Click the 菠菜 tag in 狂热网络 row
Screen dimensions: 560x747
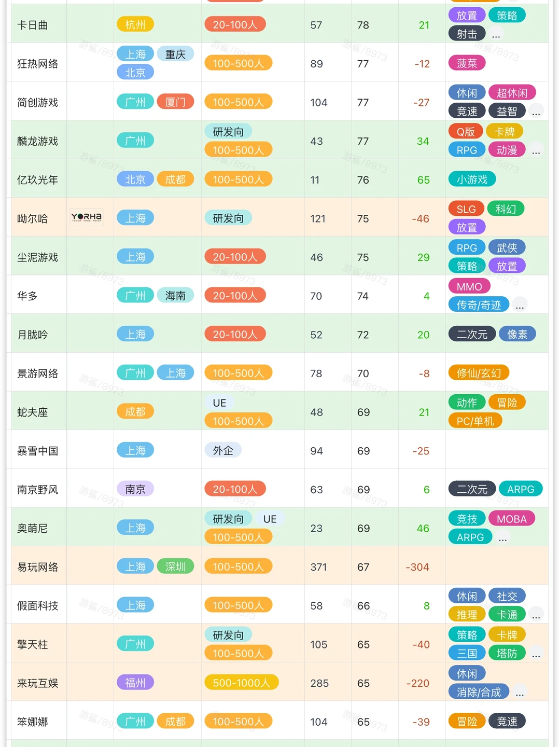coord(467,63)
